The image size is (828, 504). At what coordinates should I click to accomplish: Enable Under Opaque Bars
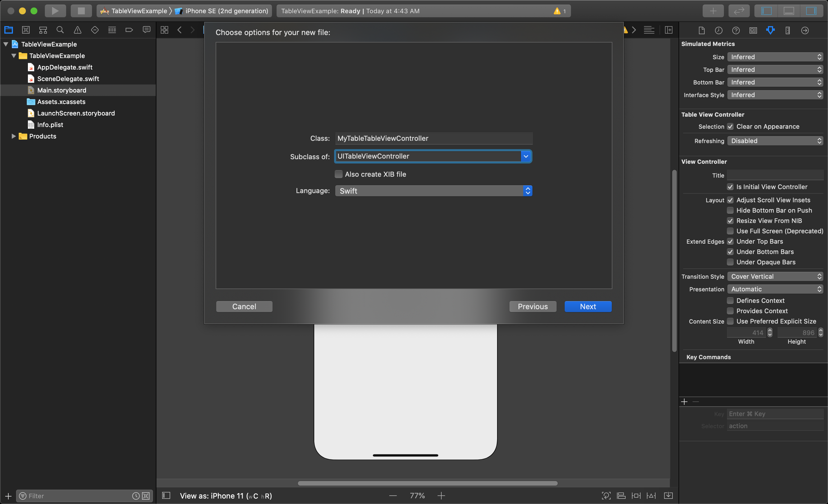click(x=730, y=262)
